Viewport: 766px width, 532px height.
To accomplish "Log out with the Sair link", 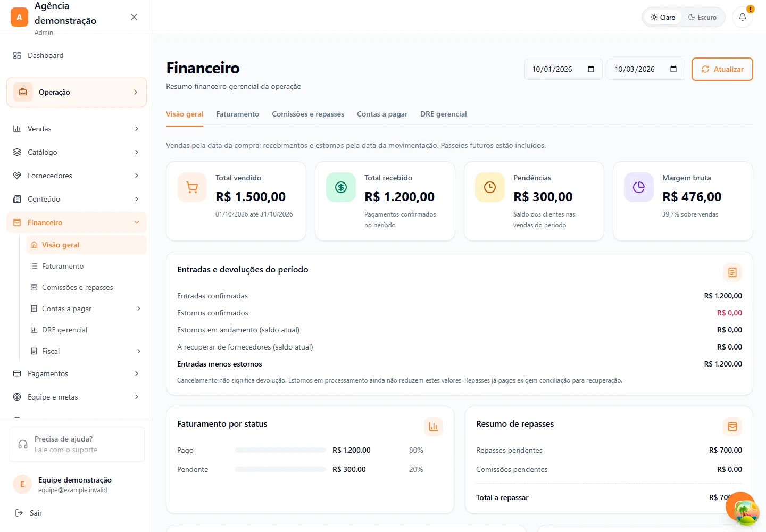I will tap(29, 513).
